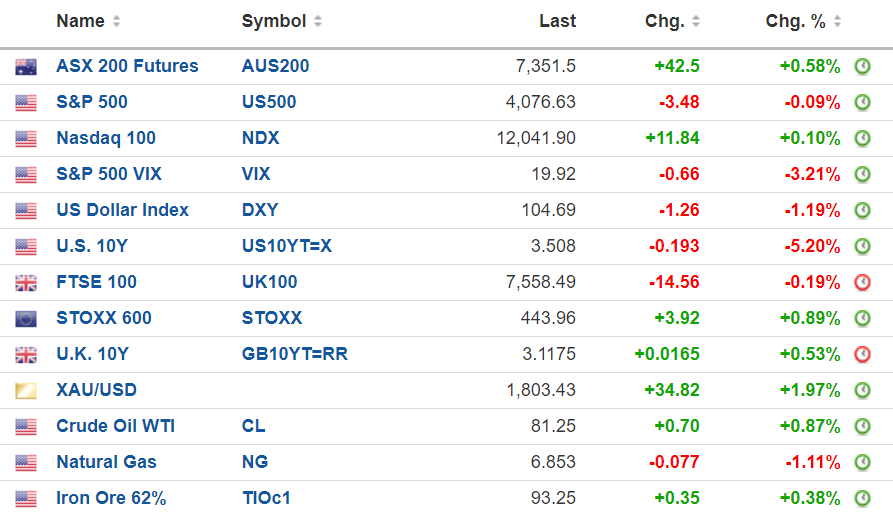Open the S&P 500 link

coord(92,102)
